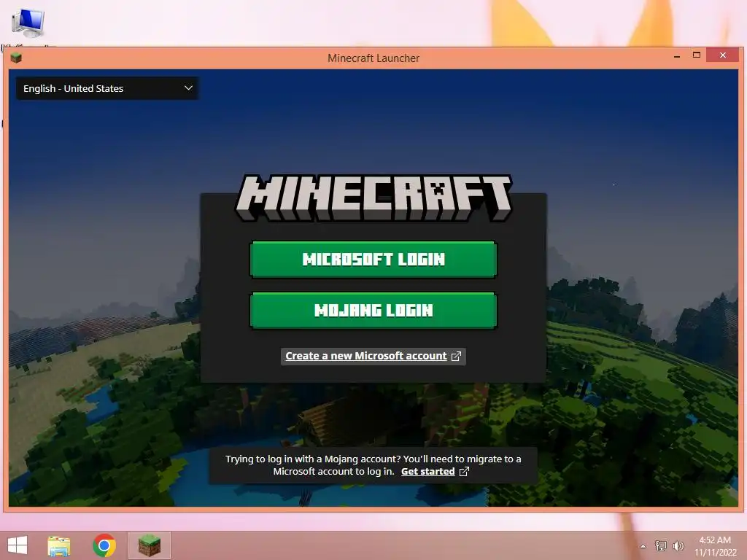Image resolution: width=747 pixels, height=560 pixels.
Task: Click the external link icon beside Get started
Action: [x=464, y=472]
